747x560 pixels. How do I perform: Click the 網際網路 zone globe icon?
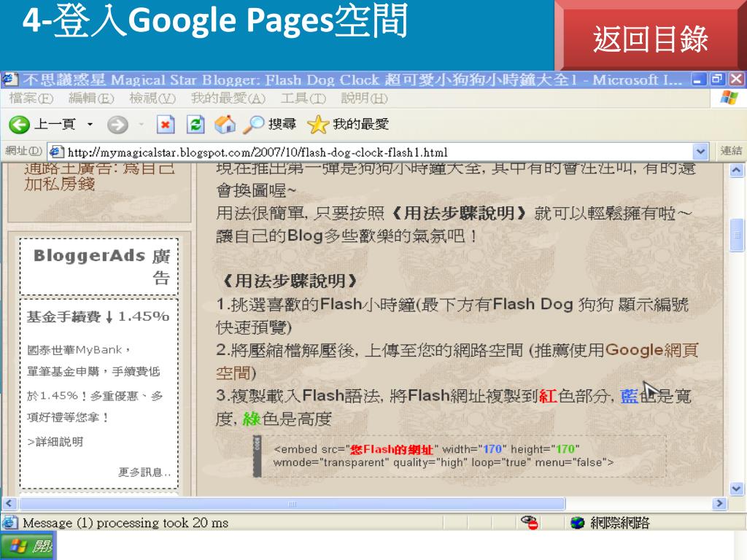[578, 523]
